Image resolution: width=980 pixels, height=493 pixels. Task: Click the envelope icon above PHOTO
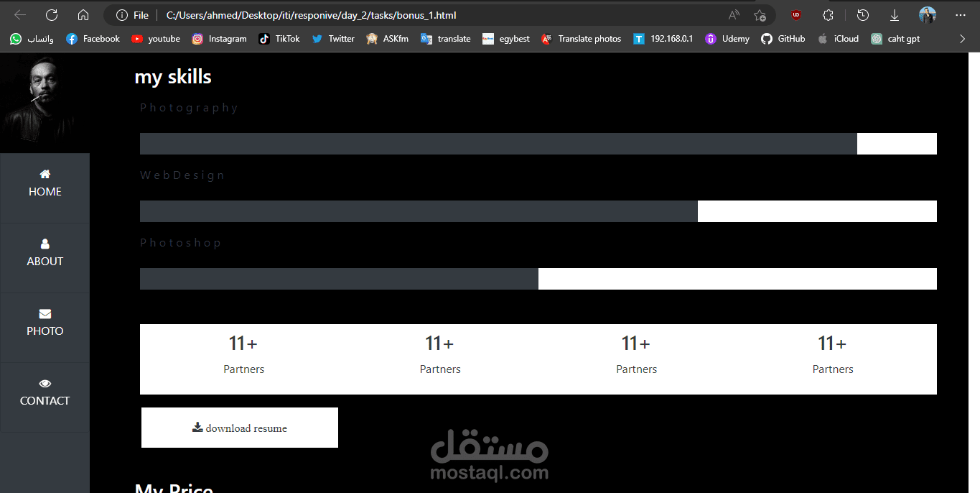[x=45, y=313]
